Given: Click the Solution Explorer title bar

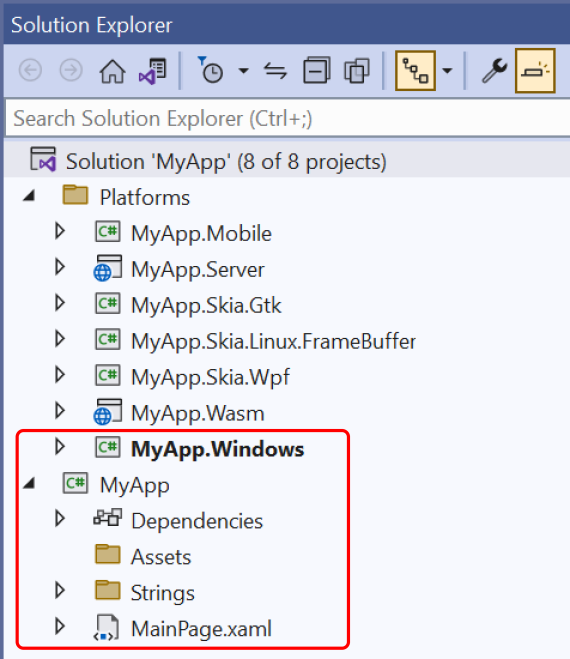Looking at the screenshot, I should [287, 24].
